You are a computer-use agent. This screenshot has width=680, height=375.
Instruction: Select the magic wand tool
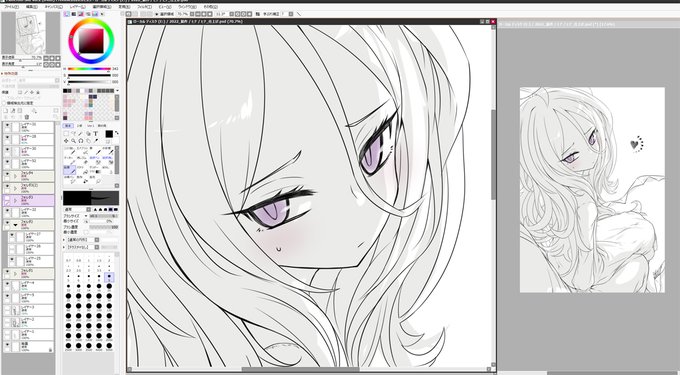80,134
